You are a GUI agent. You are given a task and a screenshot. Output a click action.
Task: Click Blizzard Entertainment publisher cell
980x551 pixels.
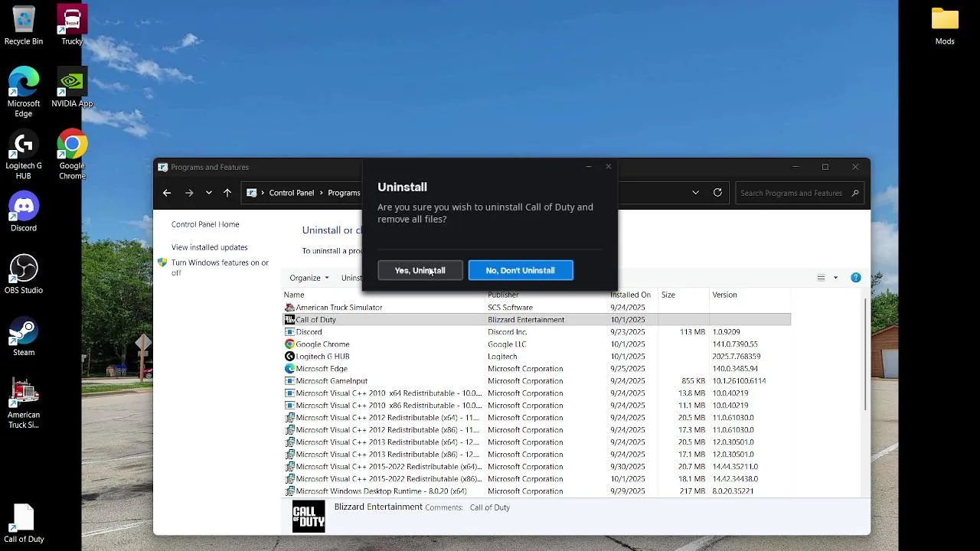pyautogui.click(x=526, y=320)
